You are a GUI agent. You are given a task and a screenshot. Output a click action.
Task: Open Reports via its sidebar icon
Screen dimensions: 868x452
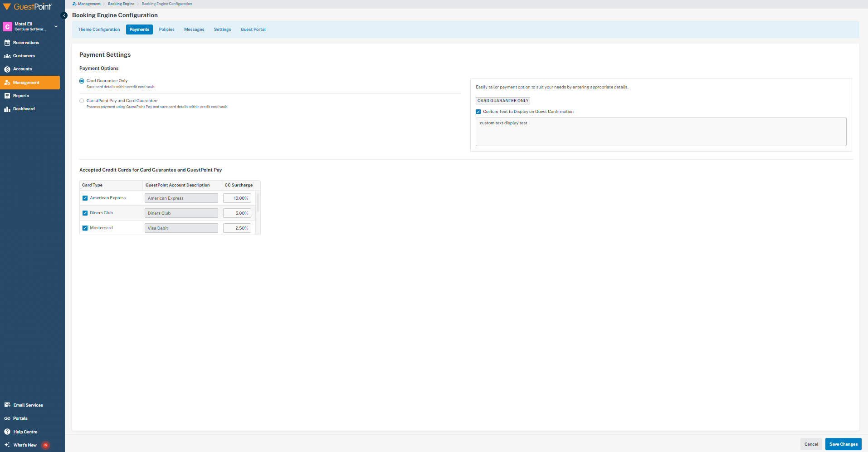pyautogui.click(x=7, y=96)
